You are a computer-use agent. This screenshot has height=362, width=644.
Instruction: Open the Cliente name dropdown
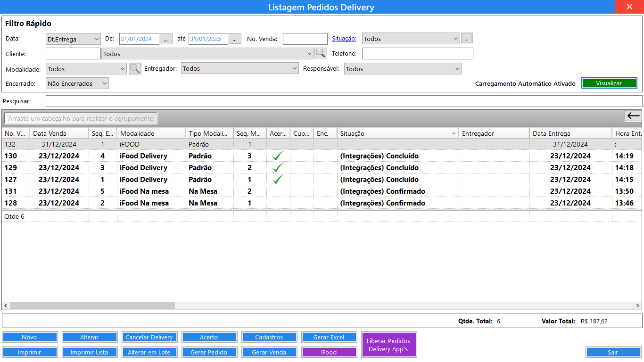(x=207, y=54)
